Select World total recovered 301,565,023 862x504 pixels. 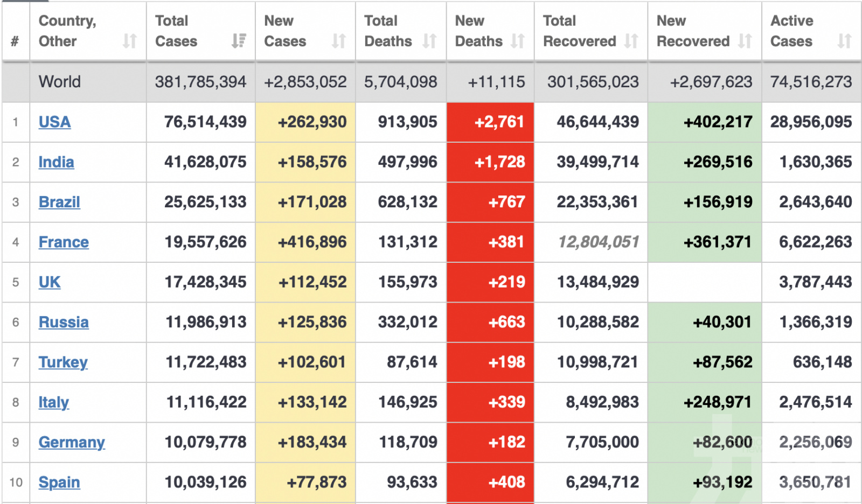click(593, 82)
